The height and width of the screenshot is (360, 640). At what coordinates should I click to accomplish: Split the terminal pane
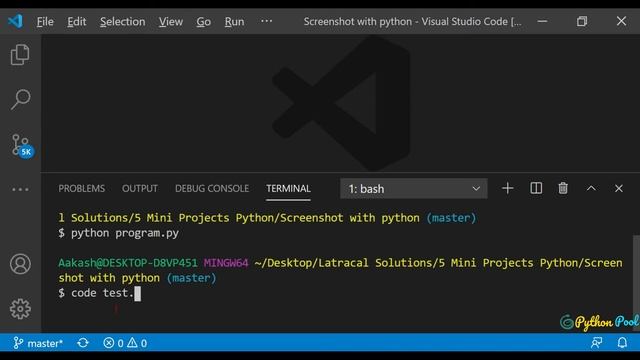[x=536, y=188]
